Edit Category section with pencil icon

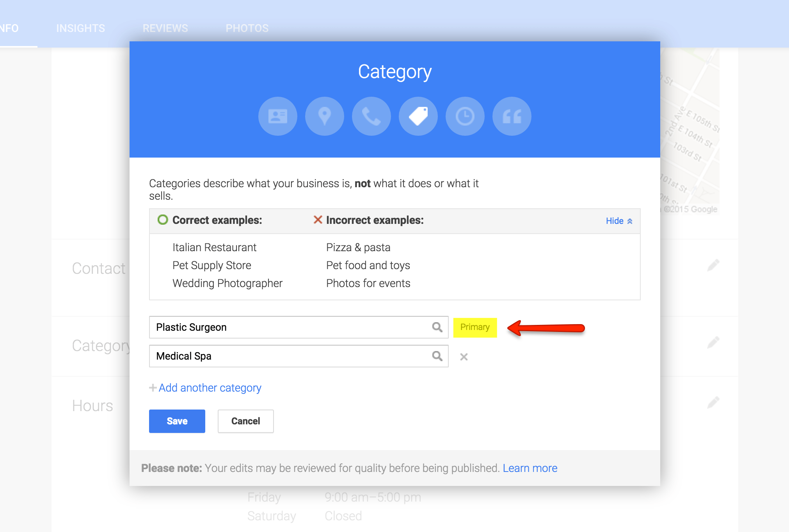713,343
